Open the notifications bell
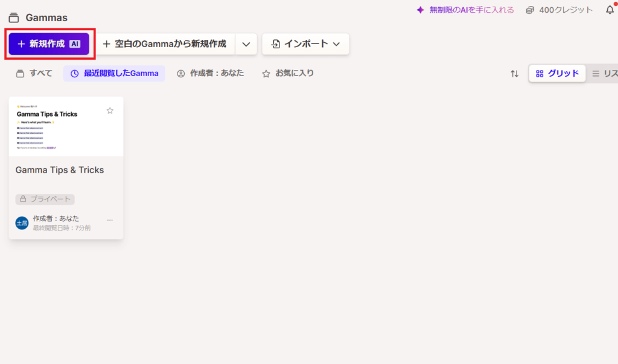The image size is (618, 364). pyautogui.click(x=610, y=10)
